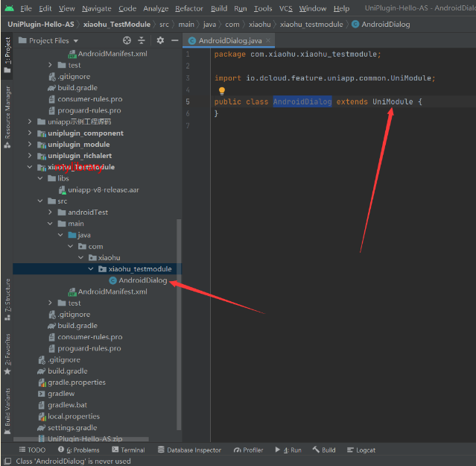Viewport: 476px width, 466px height.
Task: Expand the androidTest folder
Action: coord(50,212)
